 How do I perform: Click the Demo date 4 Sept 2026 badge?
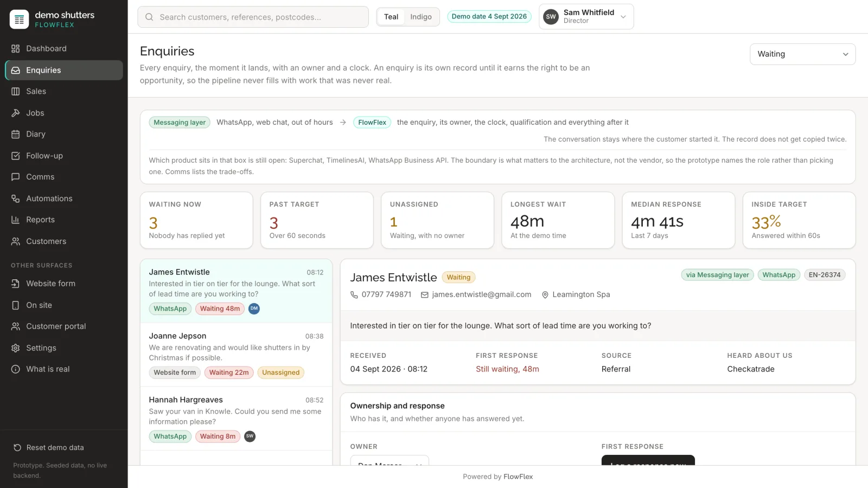coord(489,17)
